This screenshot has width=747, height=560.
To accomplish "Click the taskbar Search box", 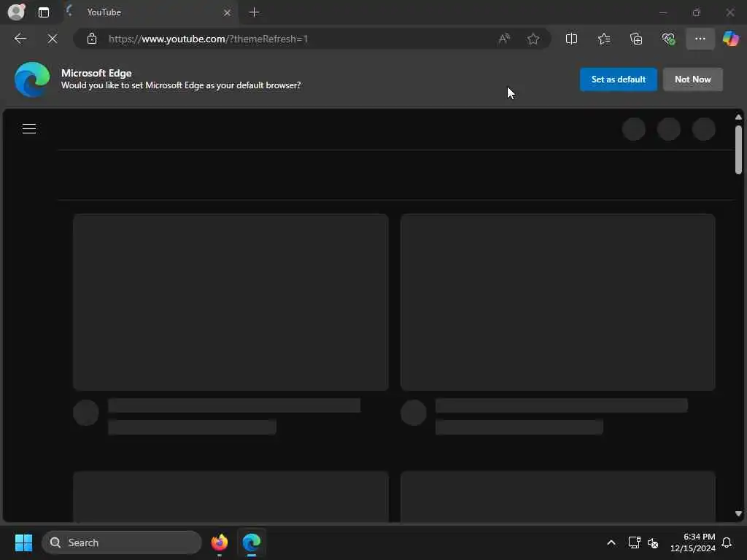I will click(122, 542).
